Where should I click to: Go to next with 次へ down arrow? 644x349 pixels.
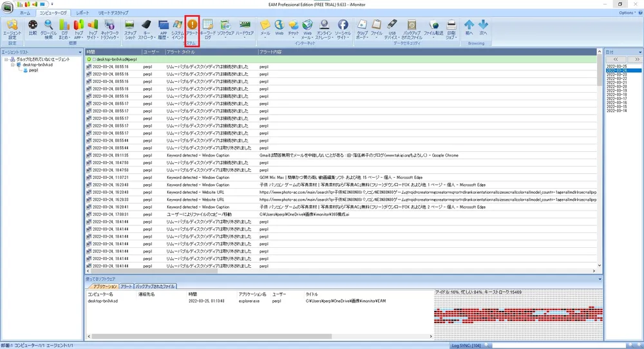[x=483, y=27]
